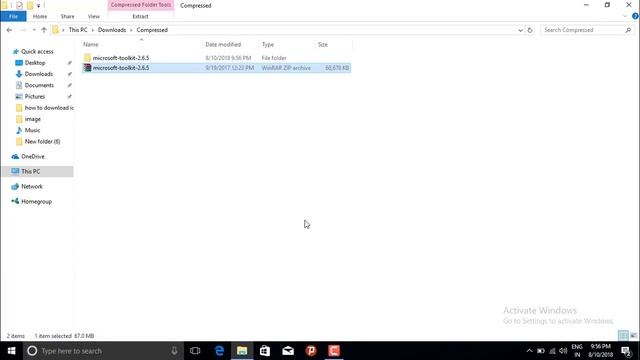
Task: Go forward using the forward arrow
Action: [x=23, y=30]
